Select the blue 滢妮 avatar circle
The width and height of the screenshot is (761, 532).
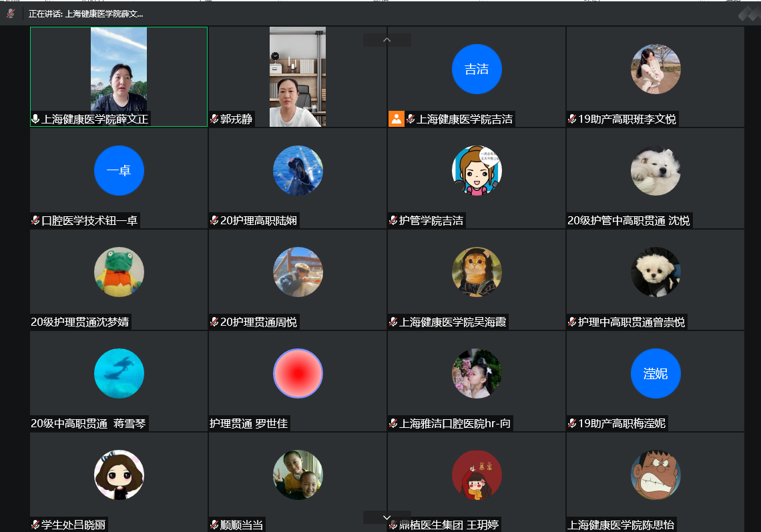(x=656, y=373)
